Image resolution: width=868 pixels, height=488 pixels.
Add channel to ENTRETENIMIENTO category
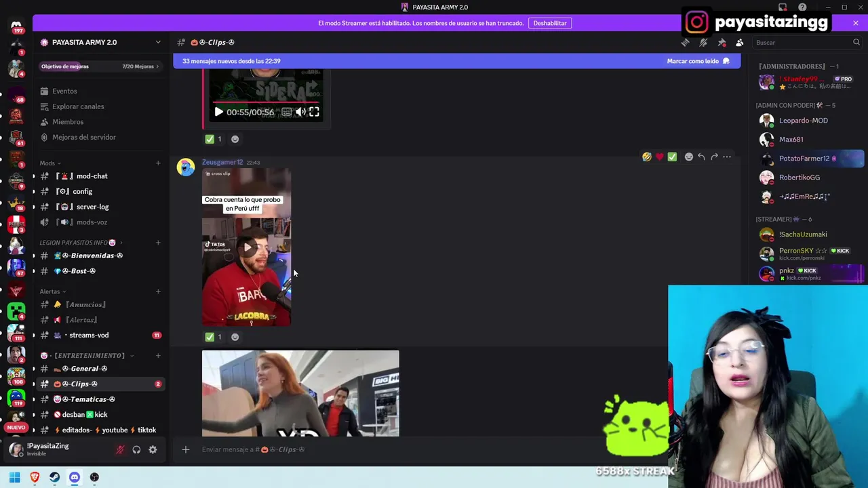tap(158, 355)
